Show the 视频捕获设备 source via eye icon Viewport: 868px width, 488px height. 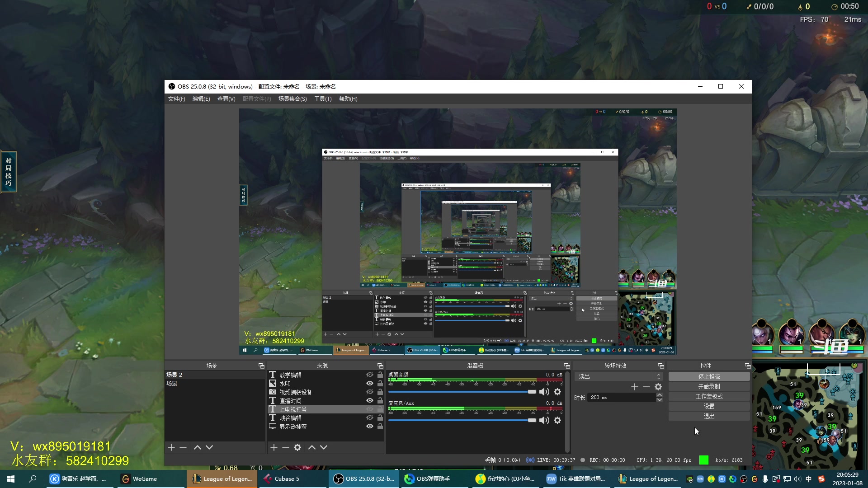pos(370,392)
